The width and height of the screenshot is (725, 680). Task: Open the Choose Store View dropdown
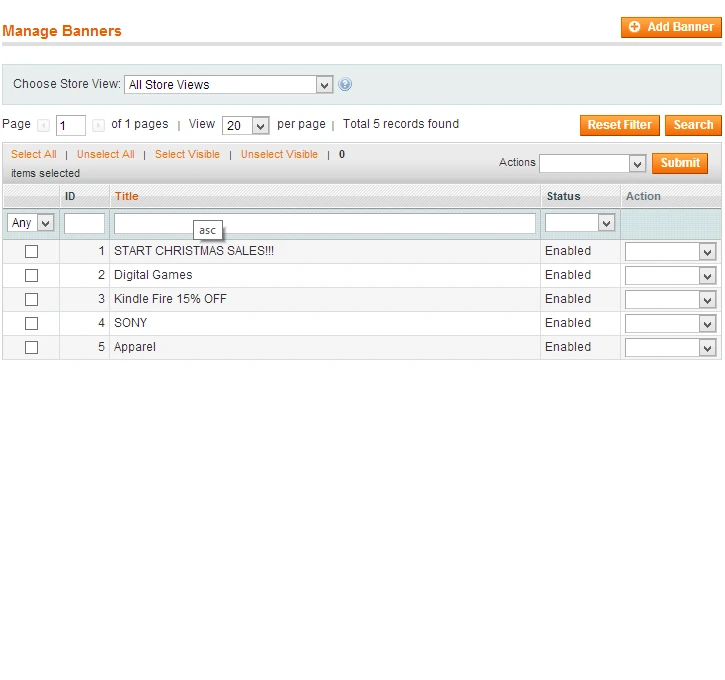228,85
